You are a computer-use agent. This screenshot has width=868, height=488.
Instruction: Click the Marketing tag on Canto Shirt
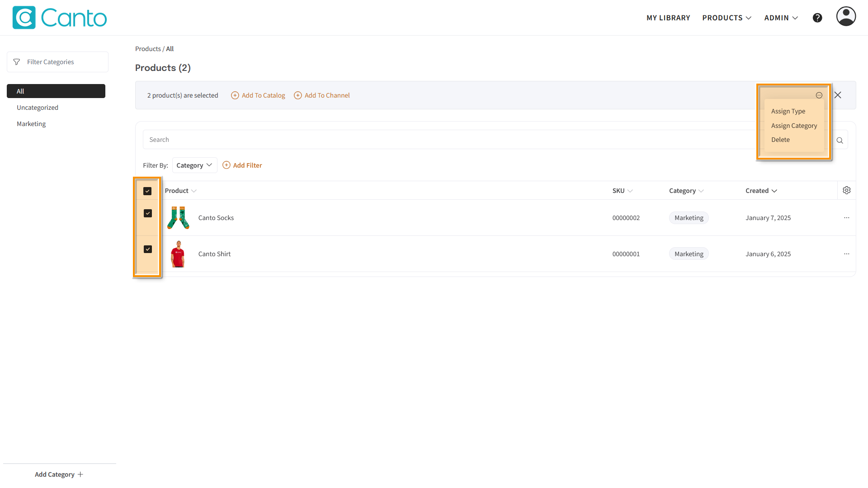[x=689, y=254]
